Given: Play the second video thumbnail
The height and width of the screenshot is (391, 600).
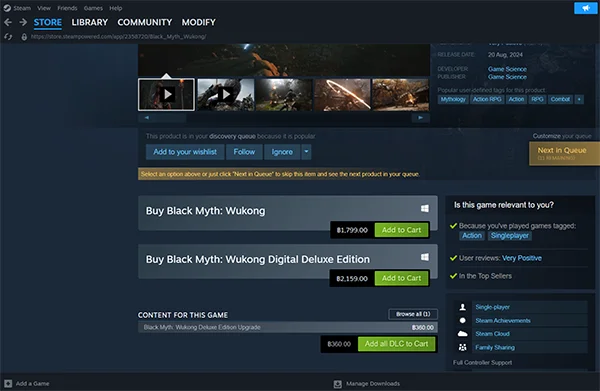Looking at the screenshot, I should [x=226, y=94].
